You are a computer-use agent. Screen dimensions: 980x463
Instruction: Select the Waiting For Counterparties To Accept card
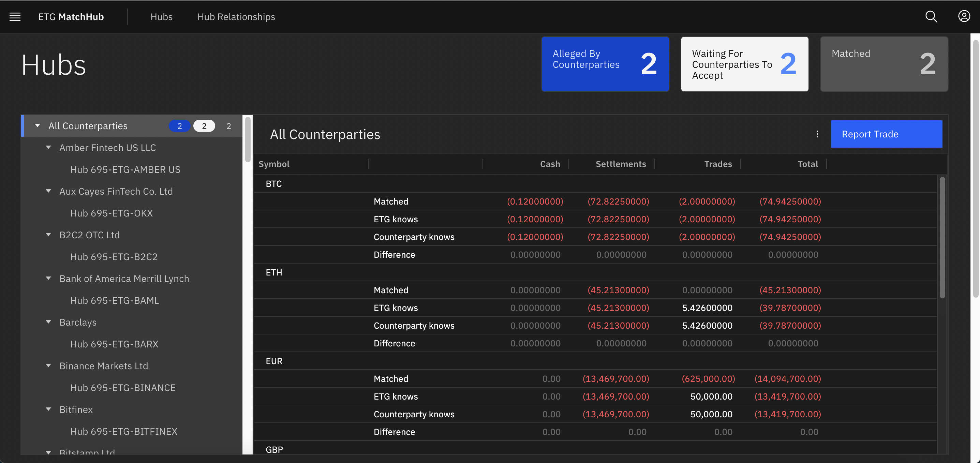744,64
